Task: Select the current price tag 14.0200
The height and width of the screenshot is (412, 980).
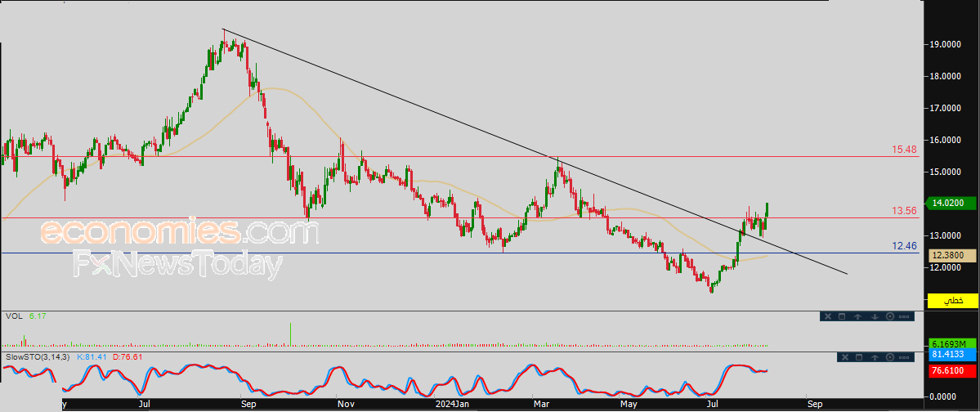Action: pyautogui.click(x=952, y=203)
